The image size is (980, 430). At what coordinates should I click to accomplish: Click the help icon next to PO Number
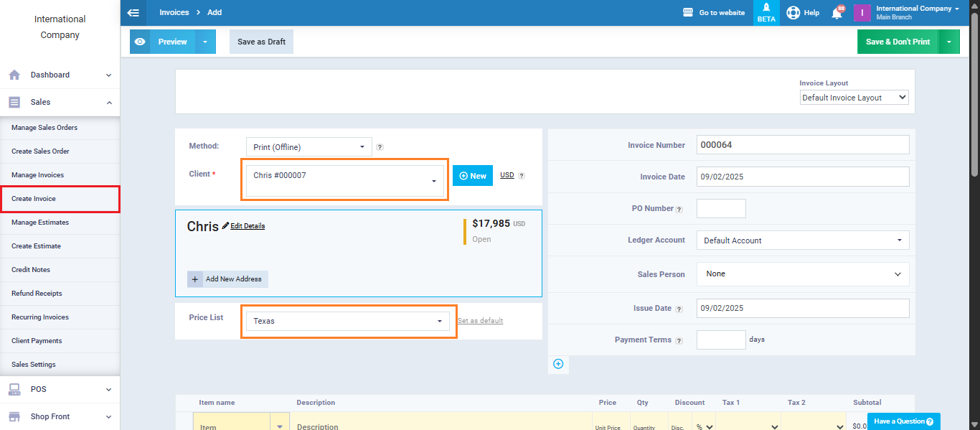point(679,210)
